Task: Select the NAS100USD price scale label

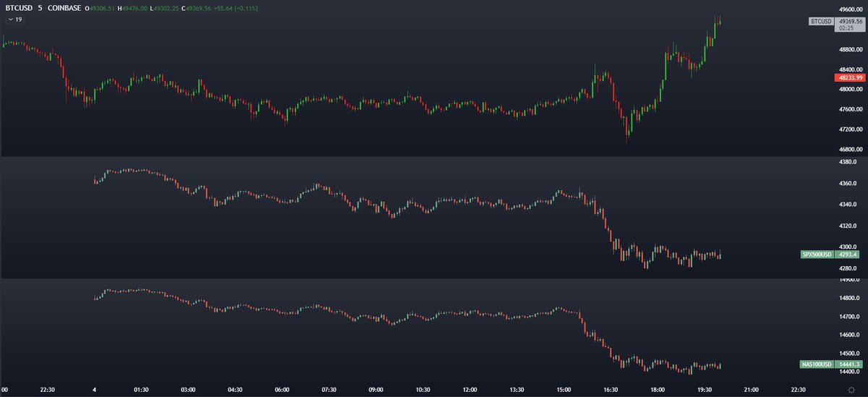Action: (x=817, y=365)
